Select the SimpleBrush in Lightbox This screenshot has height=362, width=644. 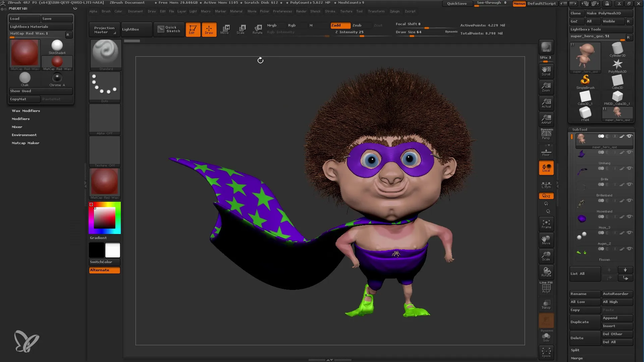(x=585, y=79)
